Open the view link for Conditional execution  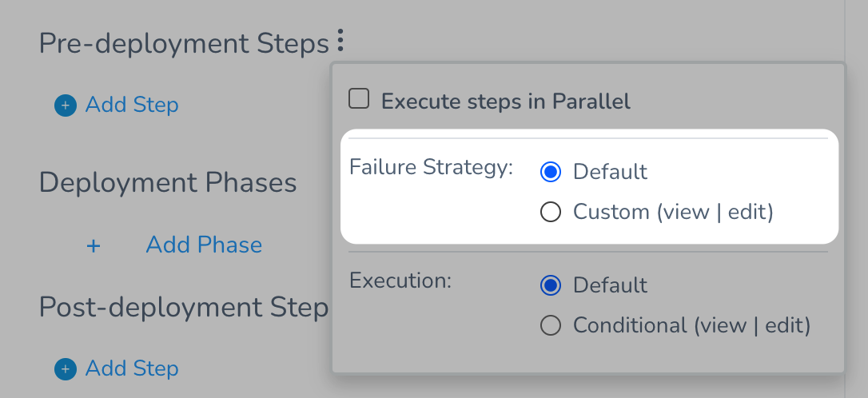[x=723, y=325]
